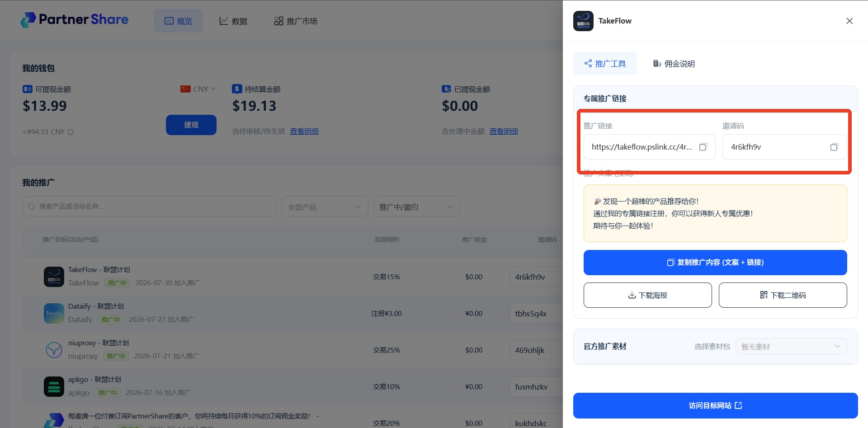Image resolution: width=868 pixels, height=428 pixels.
Task: Click the apkgo row product icon
Action: click(x=54, y=386)
